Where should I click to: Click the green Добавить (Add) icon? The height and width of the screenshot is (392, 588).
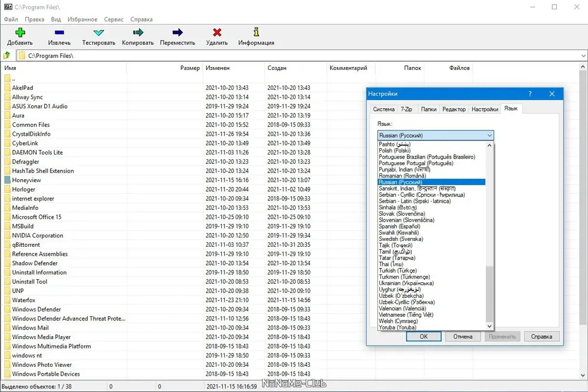(x=20, y=32)
